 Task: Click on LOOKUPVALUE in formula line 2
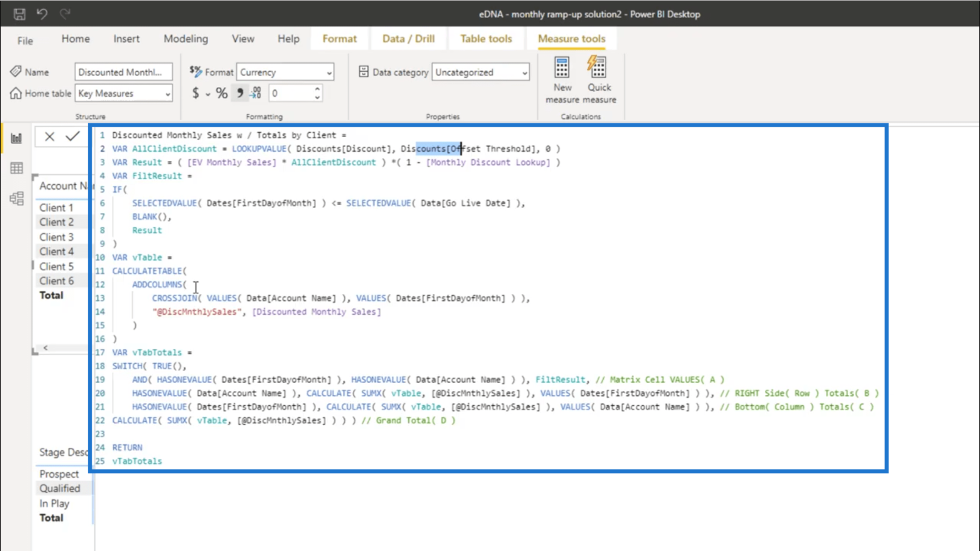tap(259, 149)
